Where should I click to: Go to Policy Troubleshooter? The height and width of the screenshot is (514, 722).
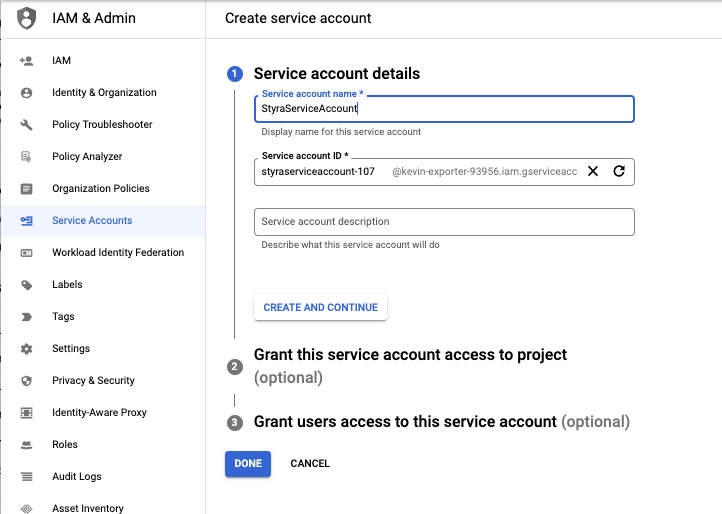(x=103, y=124)
